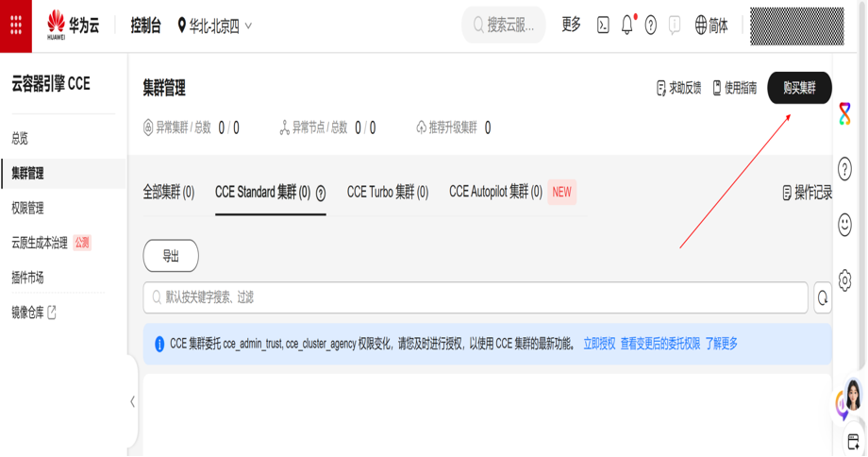Viewport: 868px width, 457px height.
Task: Open 权限管理 in the sidebar
Action: 27,209
